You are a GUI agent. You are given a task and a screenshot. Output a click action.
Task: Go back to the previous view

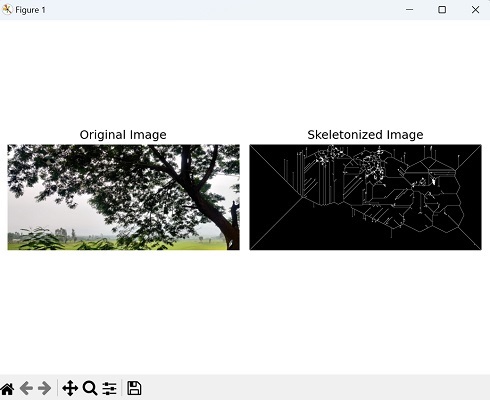click(26, 388)
